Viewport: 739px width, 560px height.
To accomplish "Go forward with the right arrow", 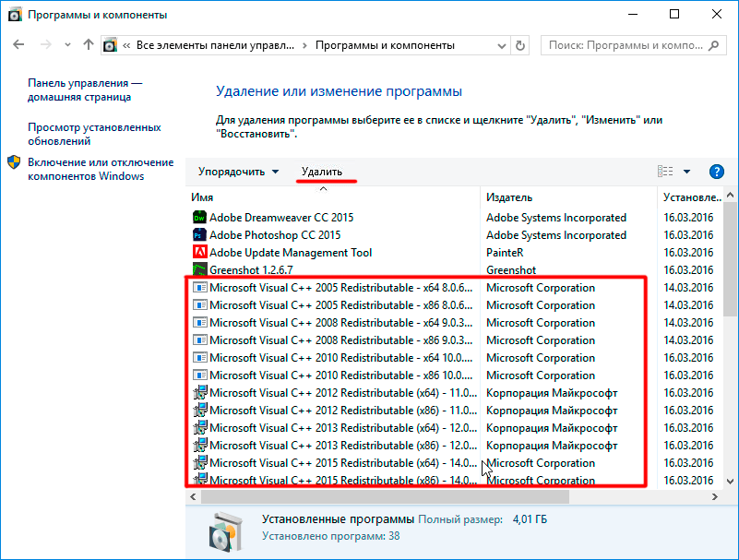I will [x=46, y=45].
